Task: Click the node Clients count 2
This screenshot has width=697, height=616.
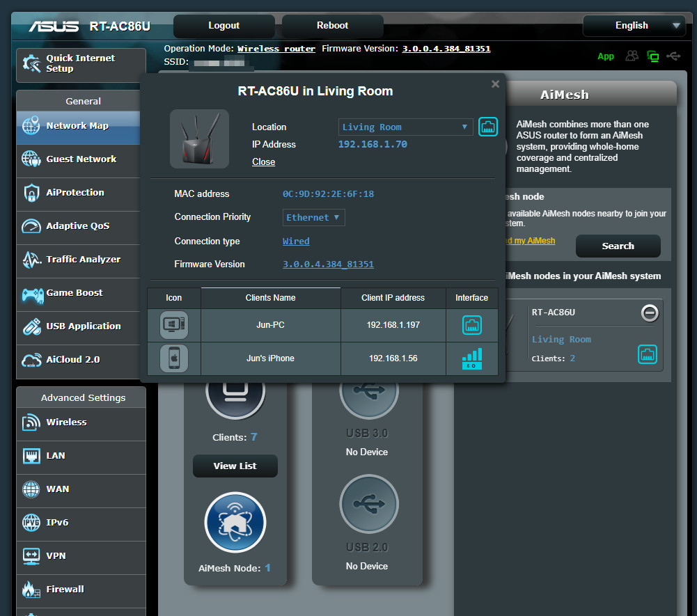Action: (x=572, y=358)
